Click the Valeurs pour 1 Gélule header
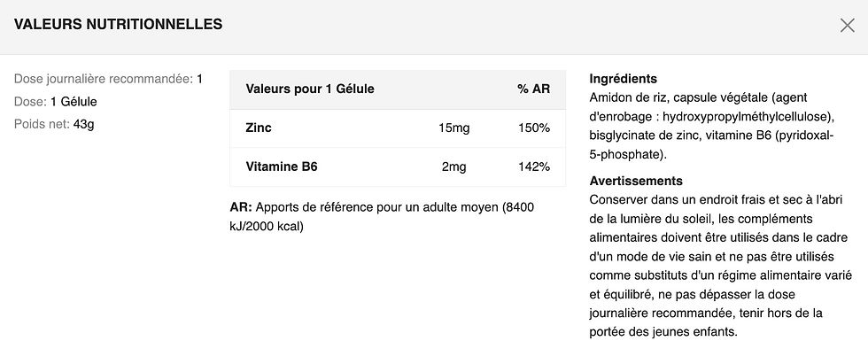 point(310,89)
